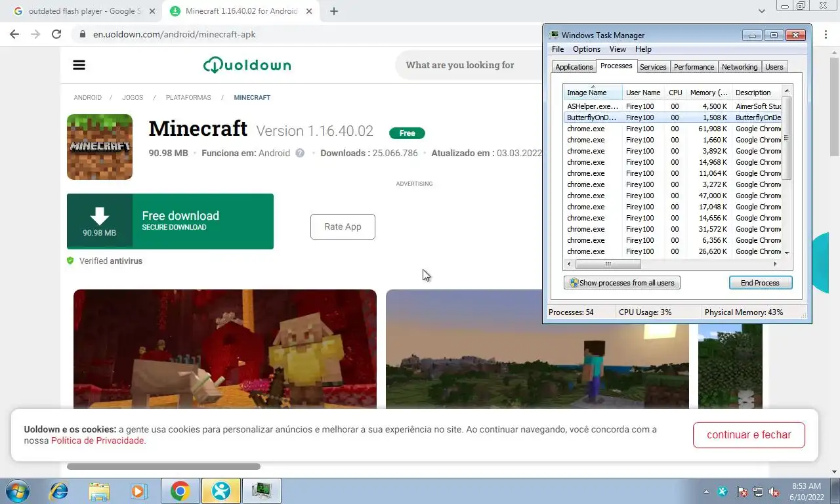Open the Uoldown hamburger menu

click(x=79, y=65)
